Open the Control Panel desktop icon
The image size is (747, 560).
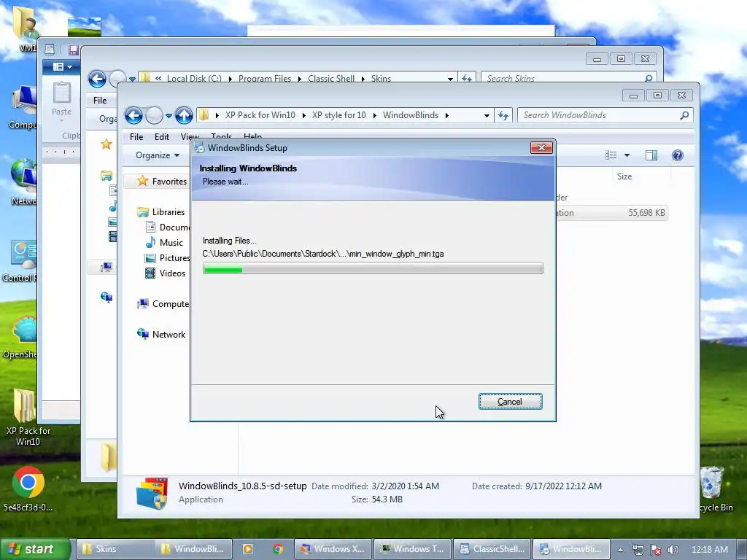point(21,261)
